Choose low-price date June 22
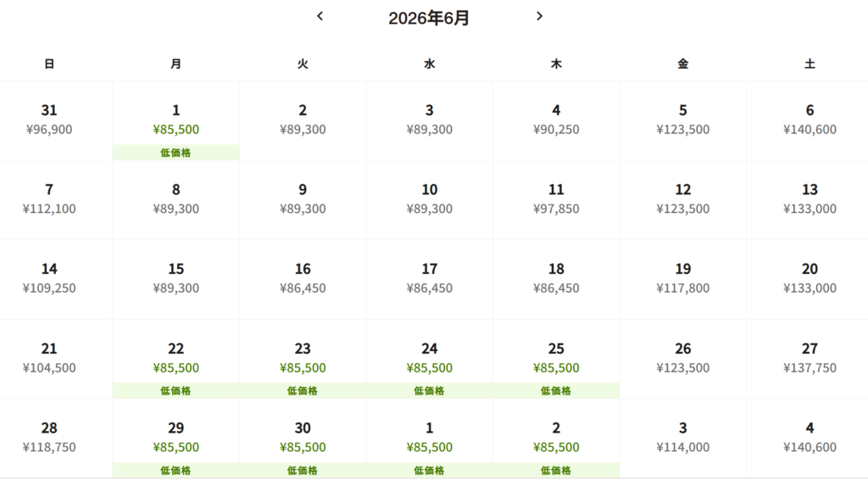This screenshot has height=481, width=868. click(175, 359)
